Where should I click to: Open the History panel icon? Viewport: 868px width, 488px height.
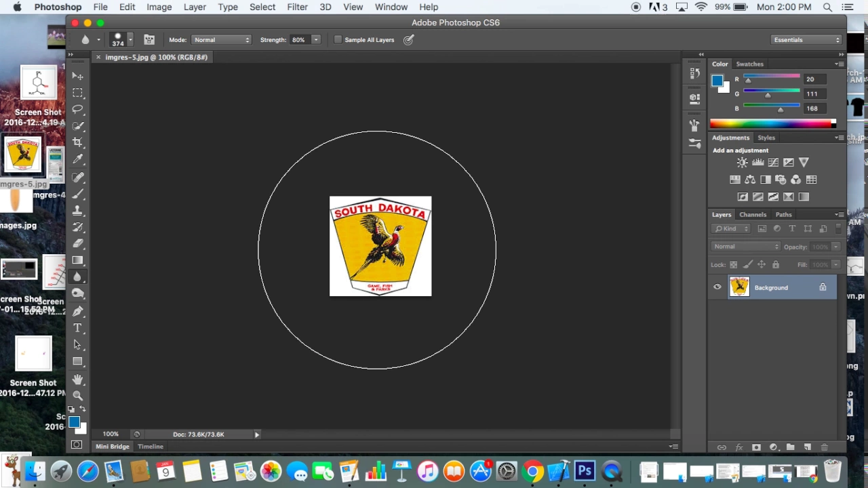pos(694,73)
